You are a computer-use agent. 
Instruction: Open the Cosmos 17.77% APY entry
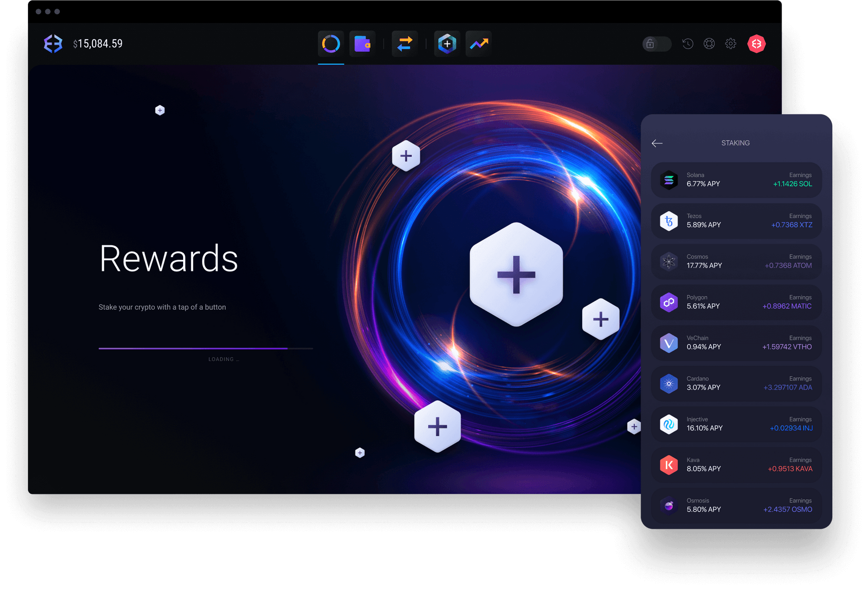click(x=736, y=261)
